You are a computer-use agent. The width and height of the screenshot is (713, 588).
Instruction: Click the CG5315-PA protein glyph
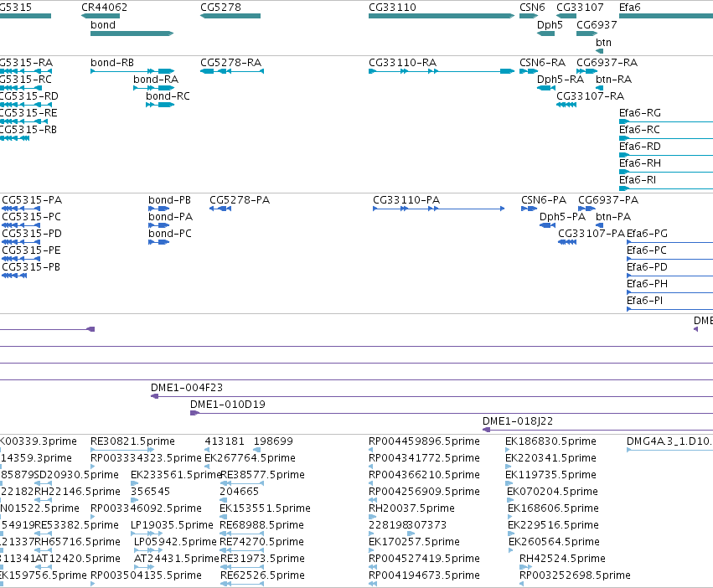coord(21,209)
